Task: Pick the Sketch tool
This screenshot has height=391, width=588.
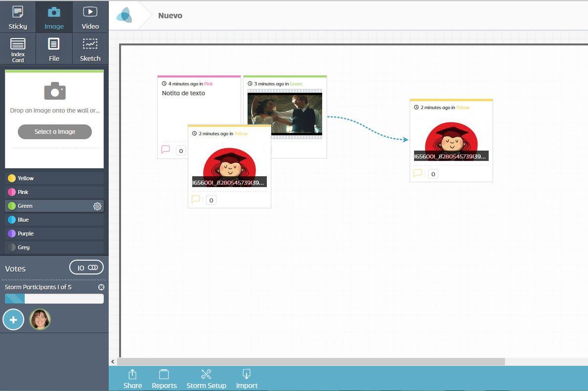Action: (x=90, y=49)
